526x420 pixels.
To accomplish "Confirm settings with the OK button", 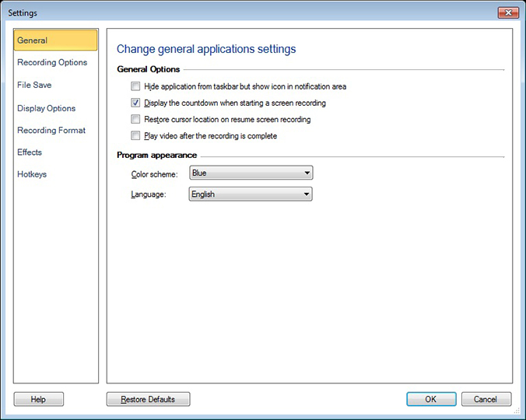I will click(430, 399).
